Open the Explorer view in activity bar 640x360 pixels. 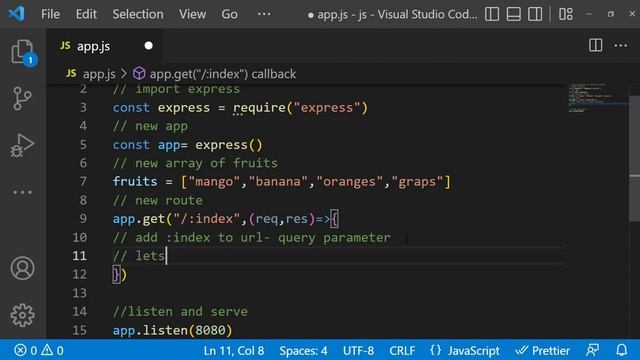coord(22,52)
